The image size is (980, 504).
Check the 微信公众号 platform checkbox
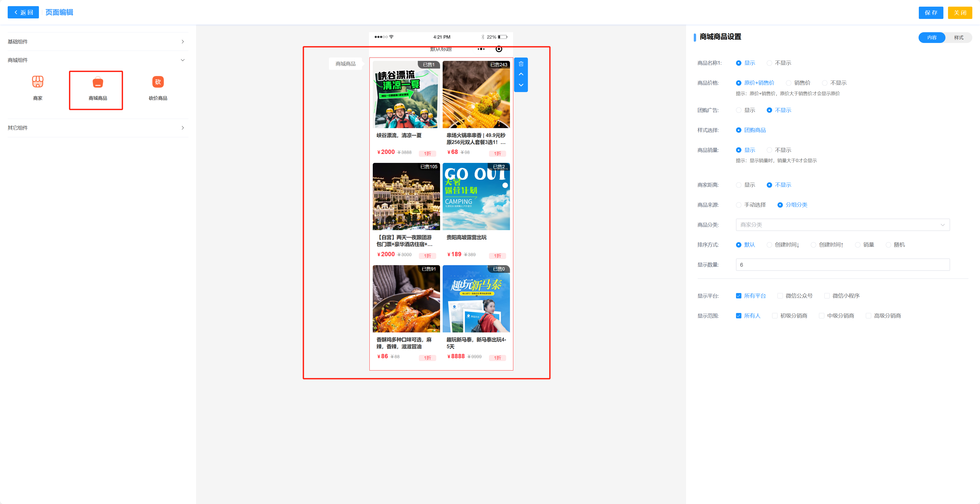(780, 296)
